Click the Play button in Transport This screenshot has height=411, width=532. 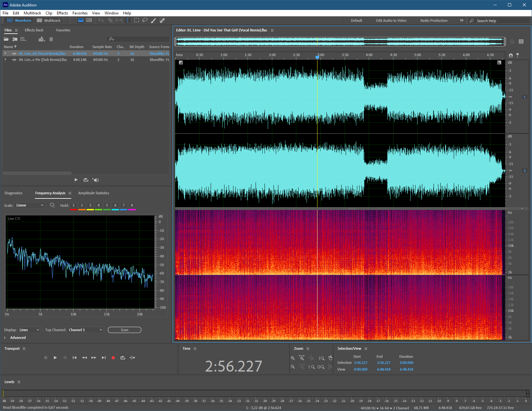pyautogui.click(x=55, y=357)
